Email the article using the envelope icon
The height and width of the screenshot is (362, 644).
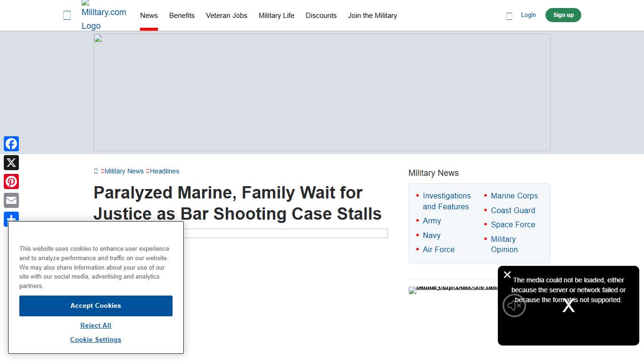tap(11, 200)
